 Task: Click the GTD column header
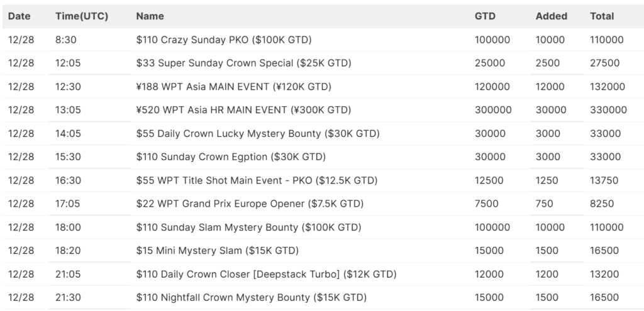coord(485,16)
